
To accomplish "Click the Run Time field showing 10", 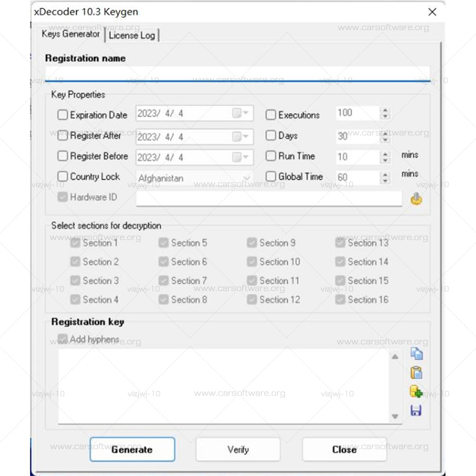I will coord(357,157).
